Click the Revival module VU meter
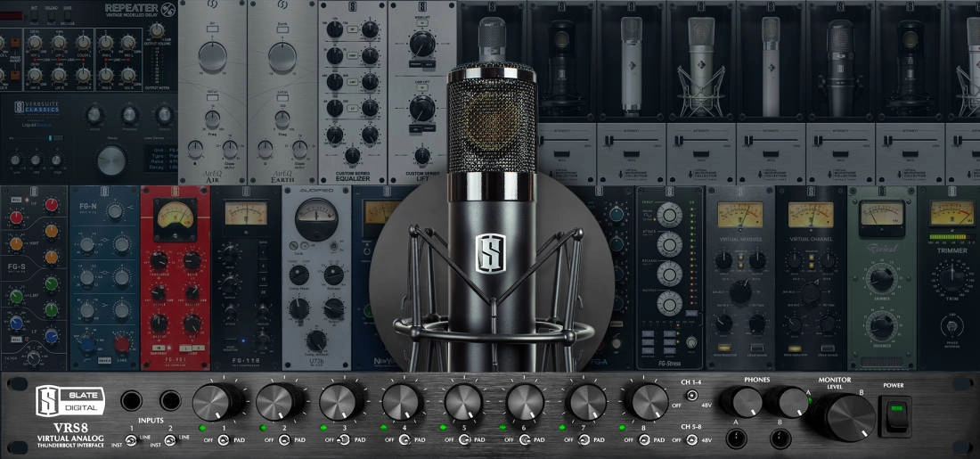 click(881, 215)
